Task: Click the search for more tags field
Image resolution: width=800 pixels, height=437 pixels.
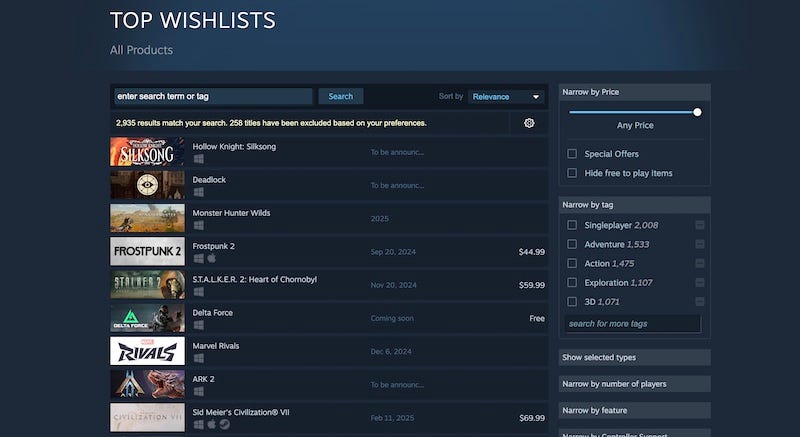Action: tap(633, 324)
